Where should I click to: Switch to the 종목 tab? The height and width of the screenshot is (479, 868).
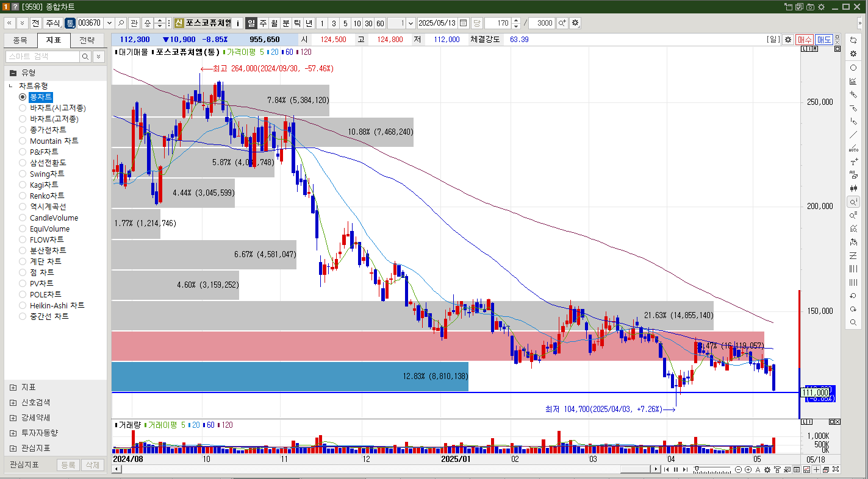[20, 40]
